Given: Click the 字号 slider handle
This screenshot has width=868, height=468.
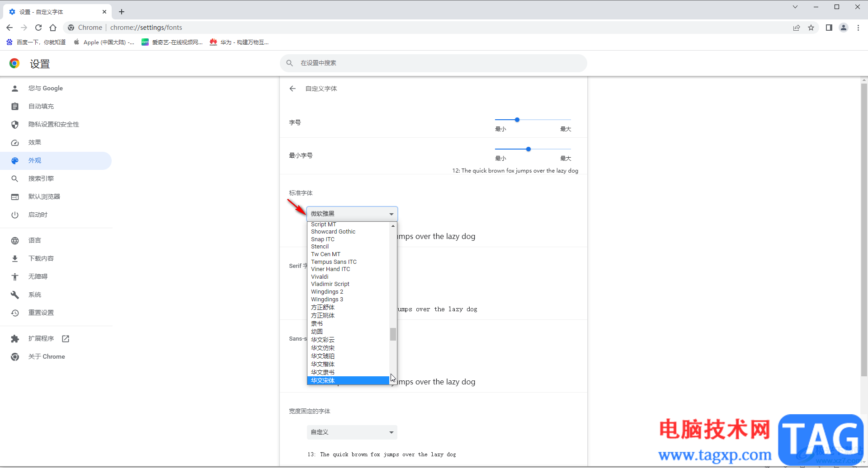Looking at the screenshot, I should 517,120.
